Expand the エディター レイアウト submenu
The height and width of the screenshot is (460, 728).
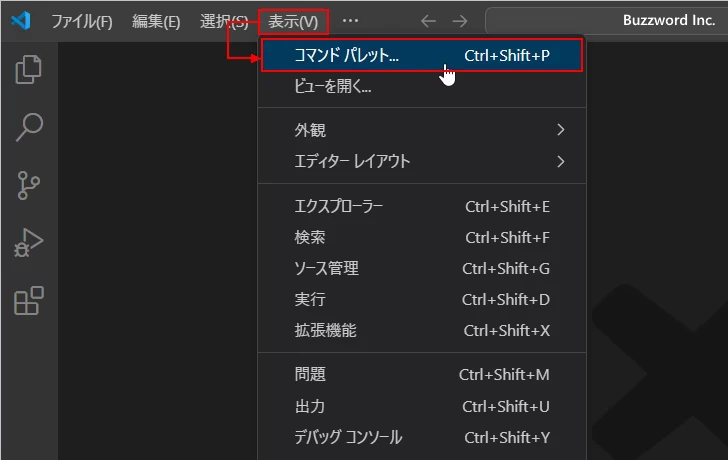point(422,162)
